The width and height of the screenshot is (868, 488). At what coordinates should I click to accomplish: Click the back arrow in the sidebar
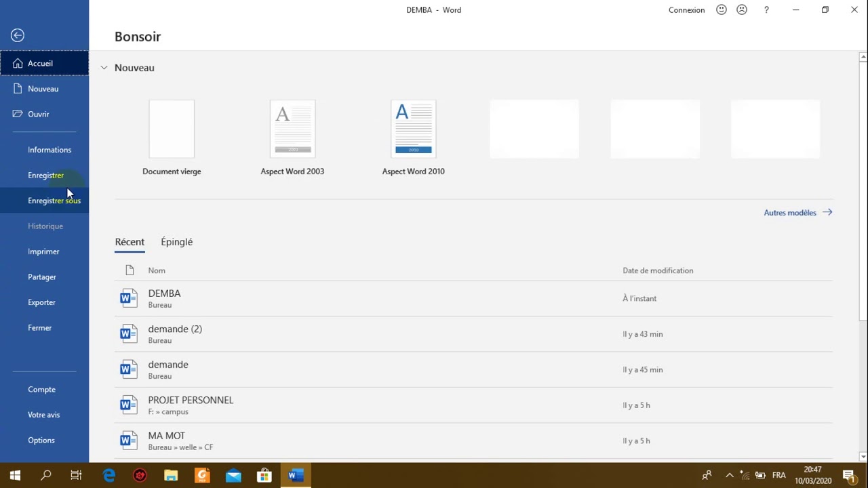pyautogui.click(x=17, y=35)
